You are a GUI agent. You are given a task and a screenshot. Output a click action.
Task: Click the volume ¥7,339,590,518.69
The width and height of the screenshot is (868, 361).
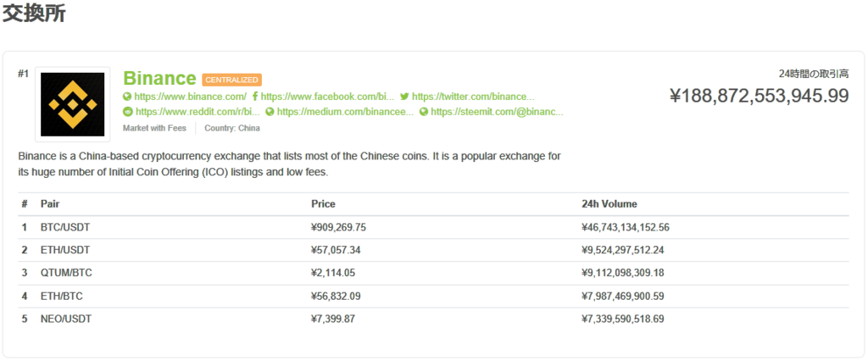(623, 319)
